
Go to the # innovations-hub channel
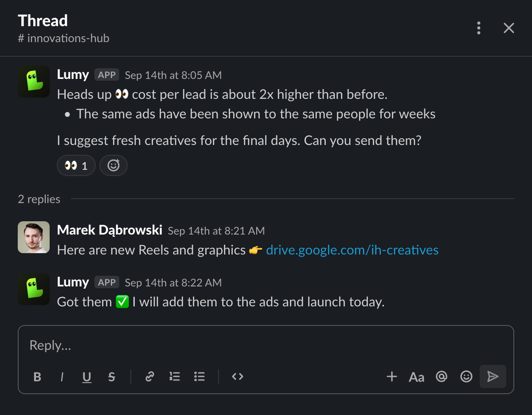(63, 39)
